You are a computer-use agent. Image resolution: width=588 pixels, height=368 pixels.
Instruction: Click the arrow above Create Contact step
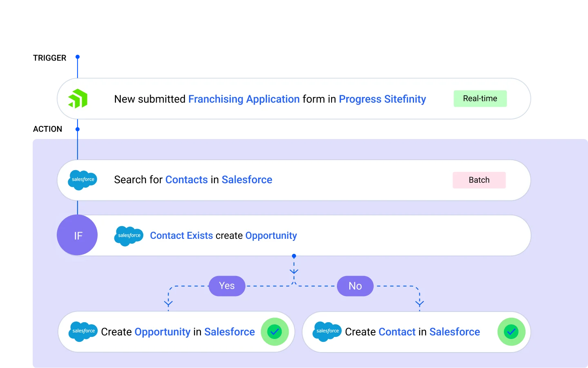[419, 303]
